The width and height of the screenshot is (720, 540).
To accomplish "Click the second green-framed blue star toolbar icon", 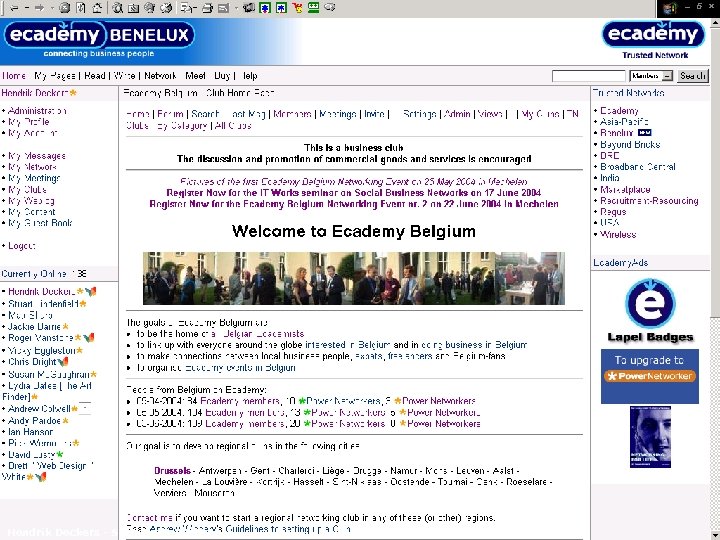I will click(x=281, y=7).
